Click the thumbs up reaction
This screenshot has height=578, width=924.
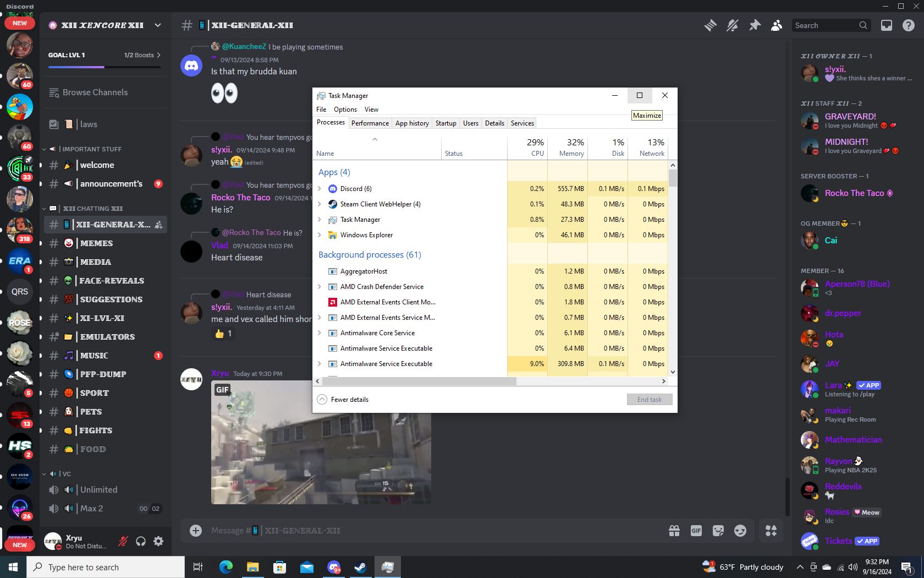[223, 334]
